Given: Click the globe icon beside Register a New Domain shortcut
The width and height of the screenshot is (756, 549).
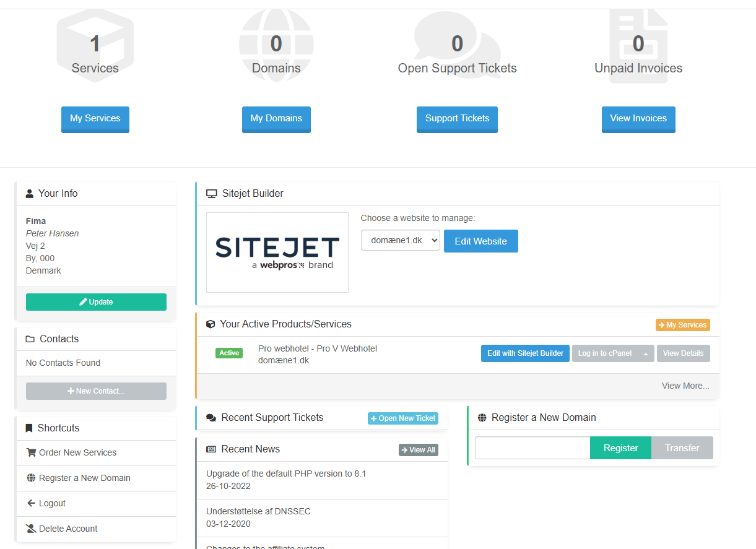Looking at the screenshot, I should tap(31, 478).
